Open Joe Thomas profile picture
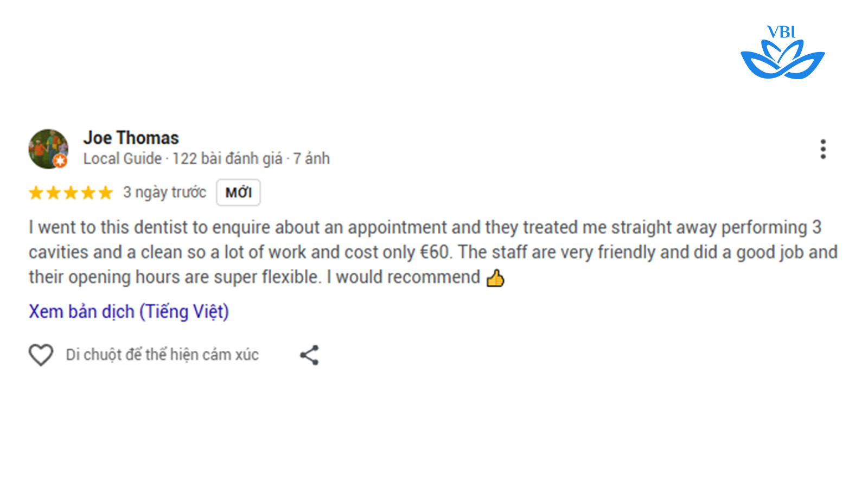Screen dimensions: 868x488 (48, 147)
